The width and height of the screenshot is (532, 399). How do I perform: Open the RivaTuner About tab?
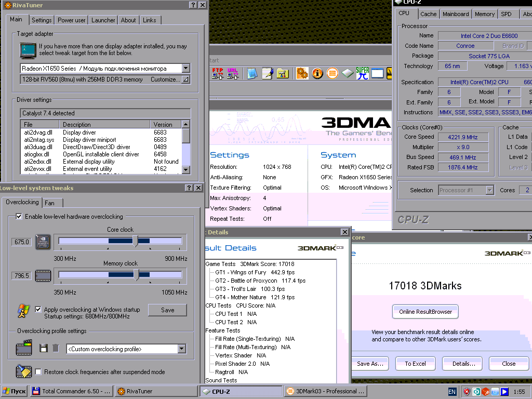(128, 20)
